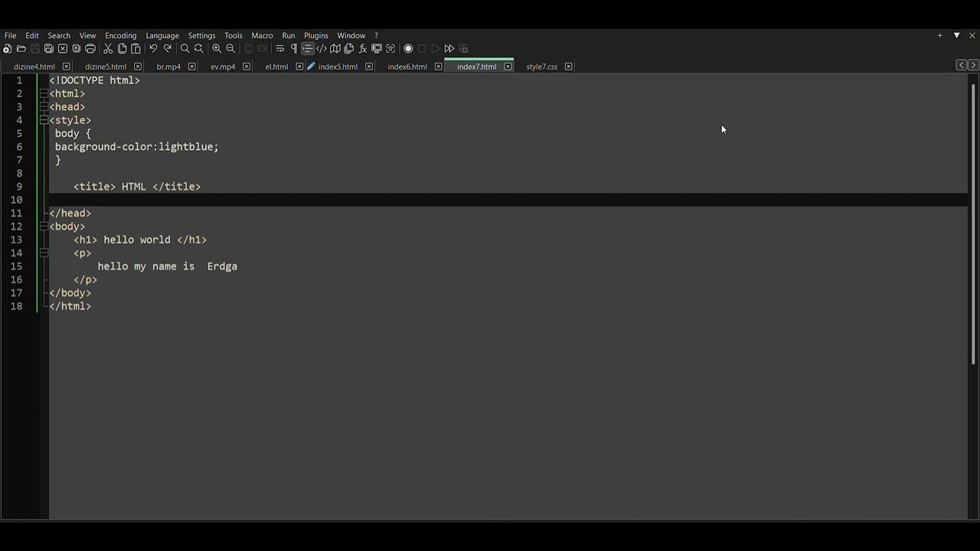
Task: Zoom out with the minus magnifier icon
Action: point(230,48)
